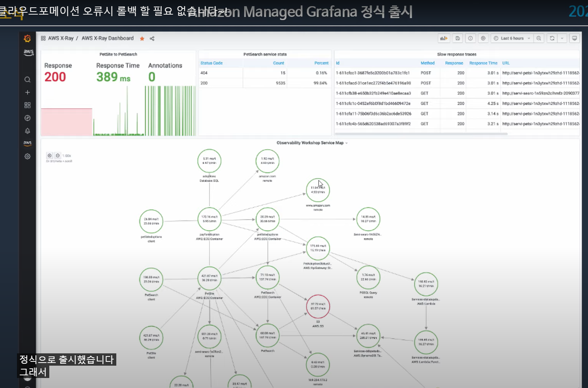
Task: Zoom out the service map
Action: click(58, 156)
